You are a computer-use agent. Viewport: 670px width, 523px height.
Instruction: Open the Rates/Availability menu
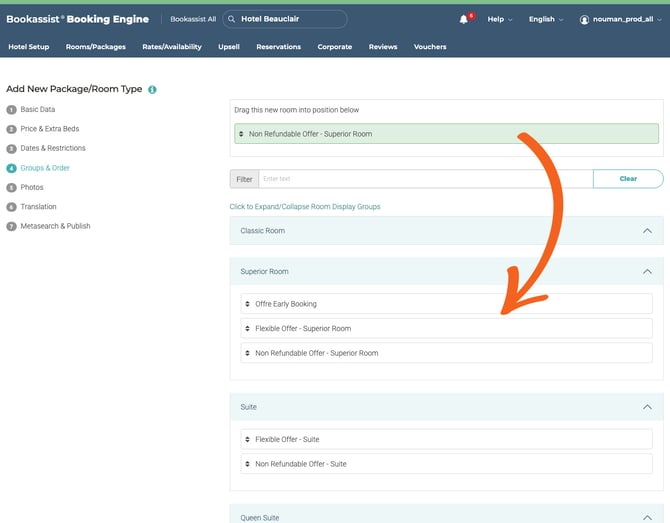(x=171, y=47)
